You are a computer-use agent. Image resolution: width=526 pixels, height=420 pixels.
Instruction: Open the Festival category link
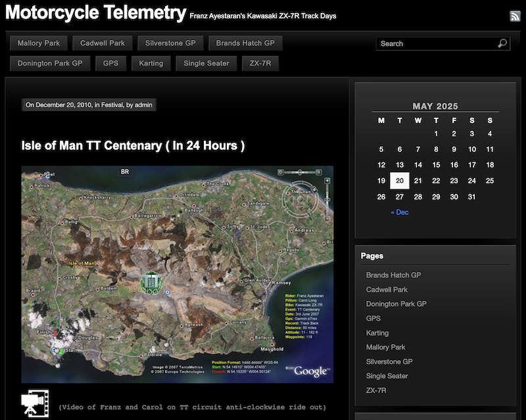(112, 105)
